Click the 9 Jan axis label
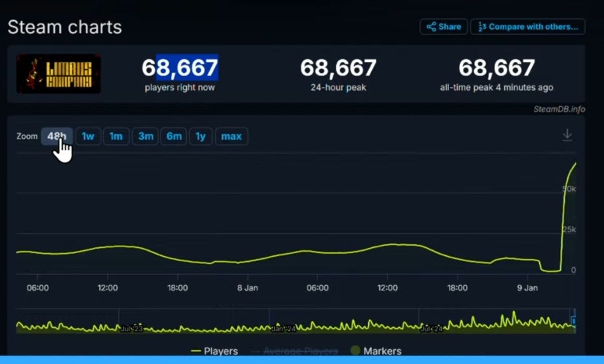Image resolution: width=604 pixels, height=364 pixels. point(527,288)
